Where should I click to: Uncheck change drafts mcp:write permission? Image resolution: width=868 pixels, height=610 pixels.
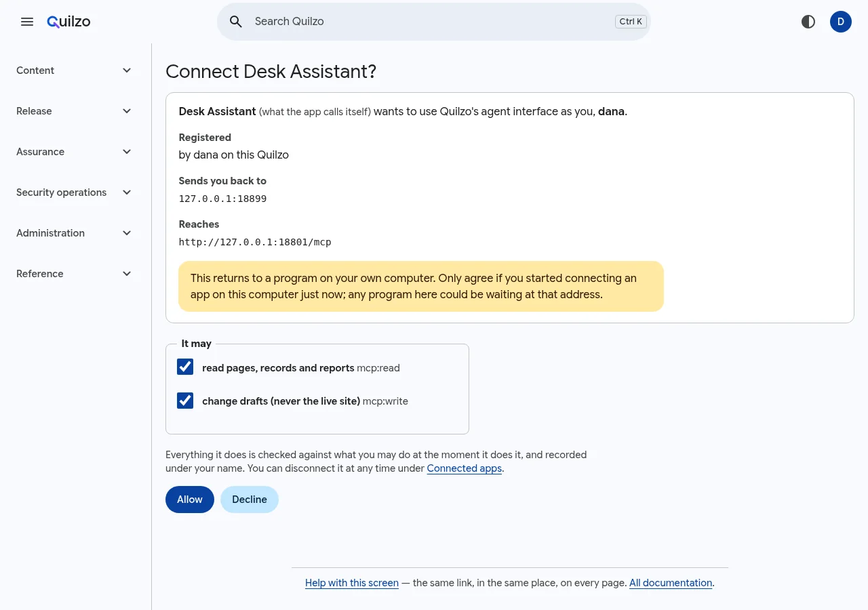[185, 401]
